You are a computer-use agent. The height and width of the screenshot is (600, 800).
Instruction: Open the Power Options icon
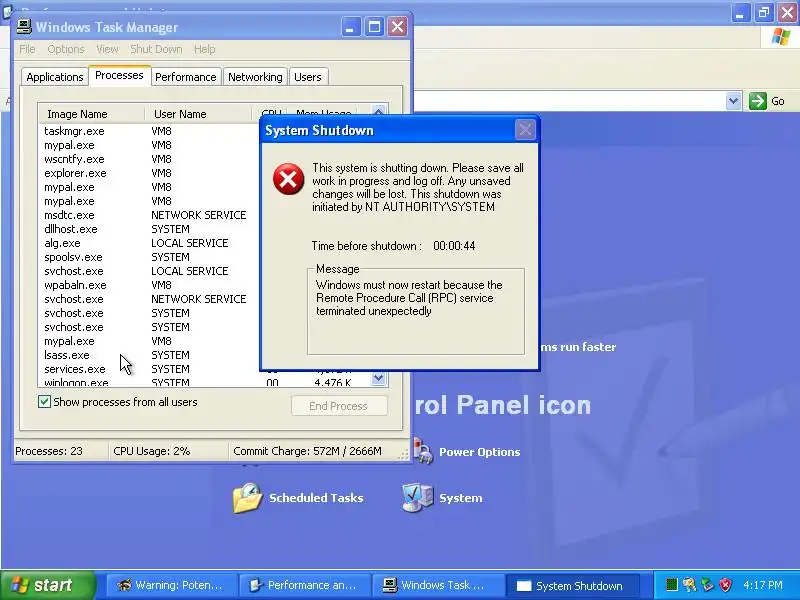[x=423, y=451]
